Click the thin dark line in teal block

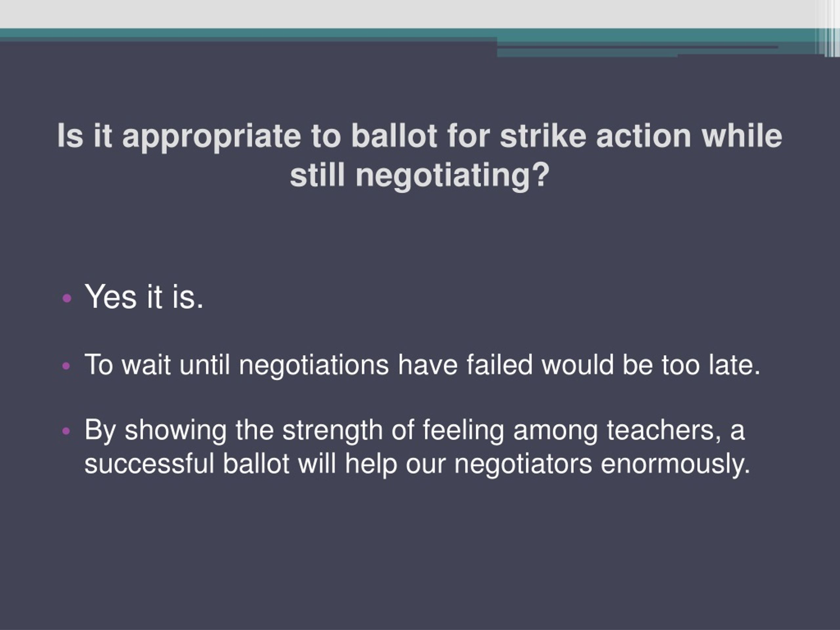pyautogui.click(x=638, y=48)
